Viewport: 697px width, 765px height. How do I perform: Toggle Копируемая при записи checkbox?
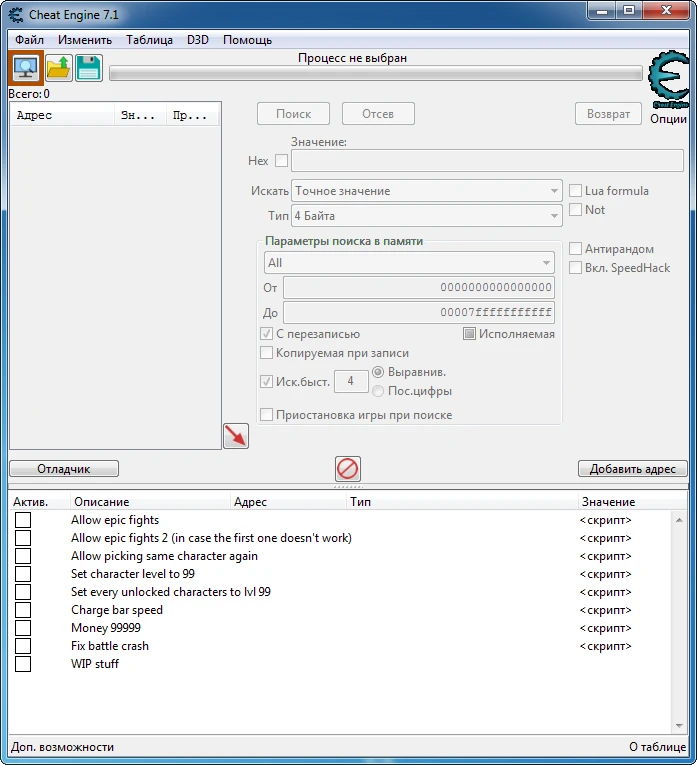pos(266,353)
